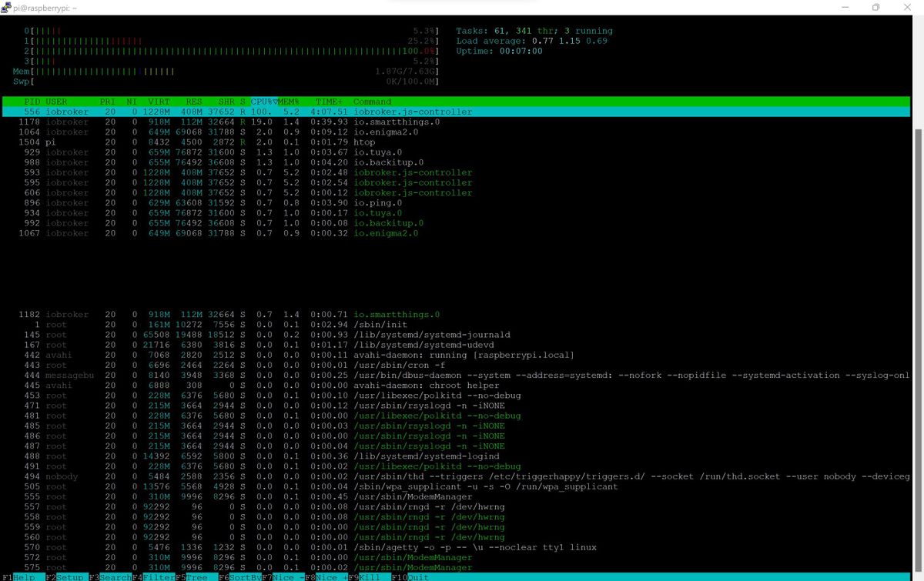Click the CPU 2 meter at 100%
Viewport: 924px width, 581px height.
click(231, 51)
